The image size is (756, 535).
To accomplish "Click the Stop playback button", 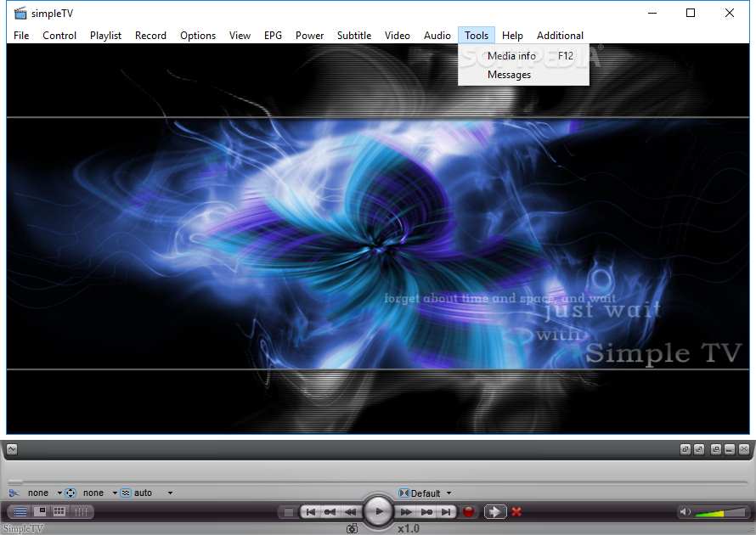I will 288,512.
